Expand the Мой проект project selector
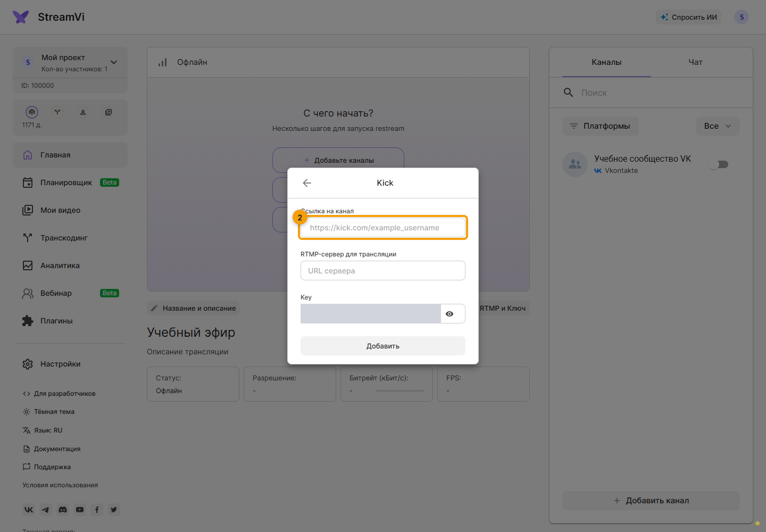 [x=70, y=62]
